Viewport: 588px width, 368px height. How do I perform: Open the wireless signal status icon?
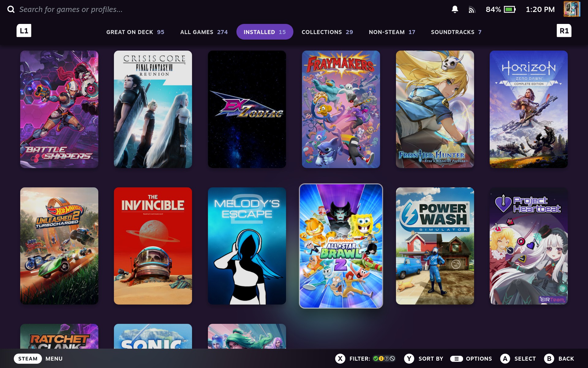tap(472, 10)
